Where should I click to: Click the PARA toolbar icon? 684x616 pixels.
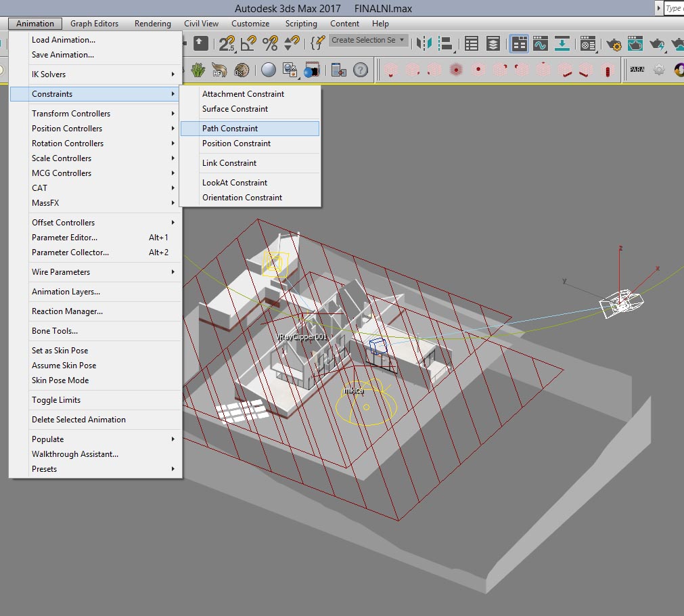(637, 70)
